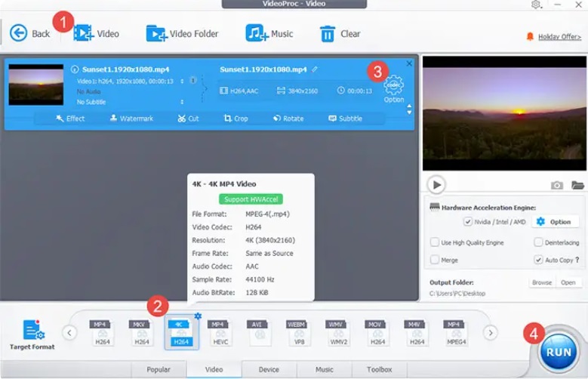Take a snapshot with the camera icon

557,185
